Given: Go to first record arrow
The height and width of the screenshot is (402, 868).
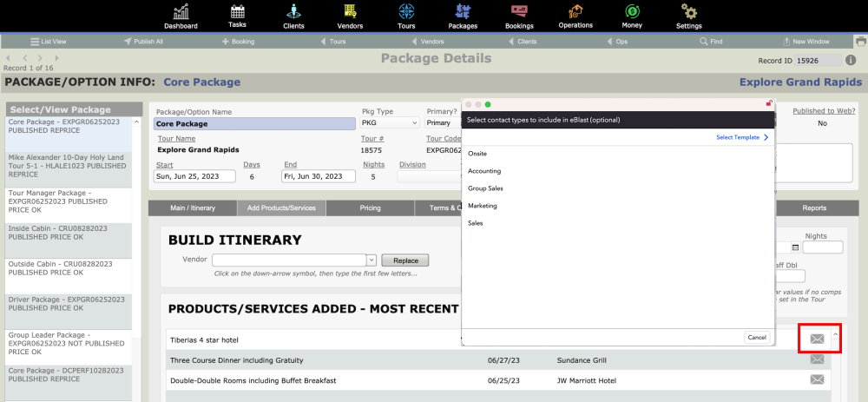Looking at the screenshot, I should (8, 57).
